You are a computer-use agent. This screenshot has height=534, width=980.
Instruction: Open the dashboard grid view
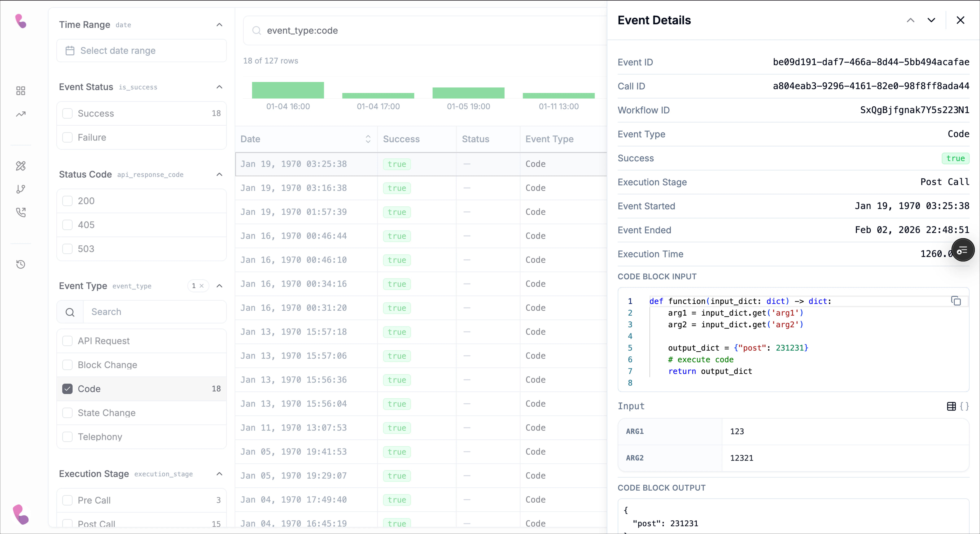(x=21, y=91)
